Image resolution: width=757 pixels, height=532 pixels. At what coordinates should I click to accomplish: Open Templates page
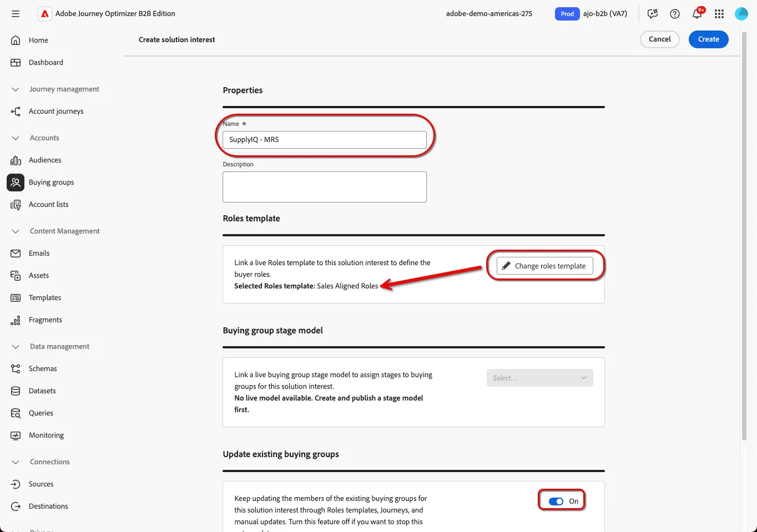pyautogui.click(x=45, y=297)
